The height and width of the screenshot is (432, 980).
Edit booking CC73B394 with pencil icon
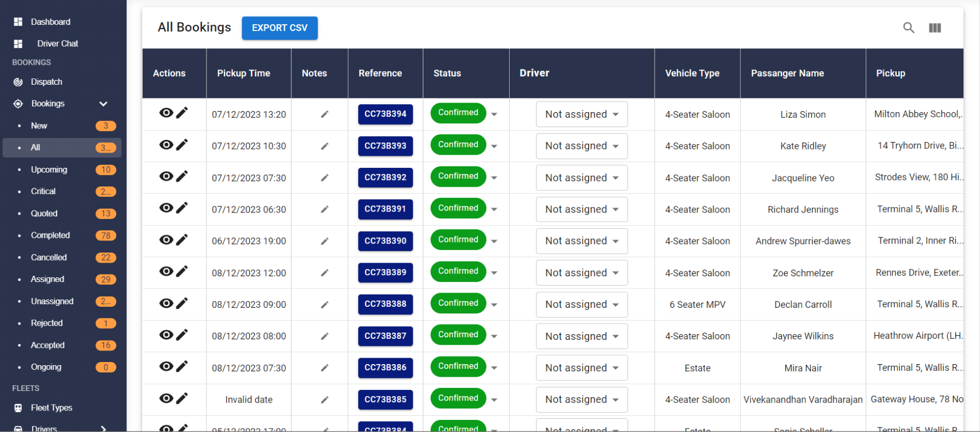pyautogui.click(x=182, y=113)
